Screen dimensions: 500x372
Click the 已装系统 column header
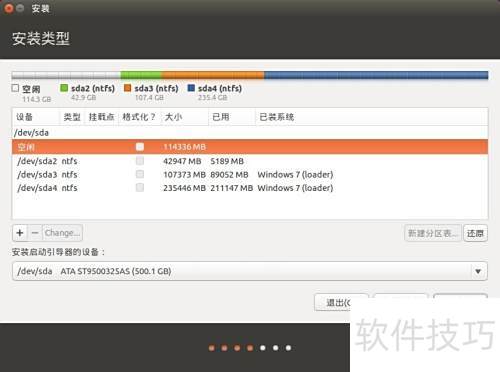[x=372, y=117]
